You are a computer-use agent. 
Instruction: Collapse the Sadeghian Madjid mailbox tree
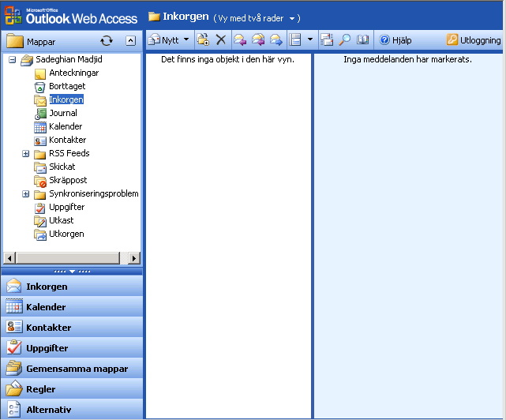(13, 60)
